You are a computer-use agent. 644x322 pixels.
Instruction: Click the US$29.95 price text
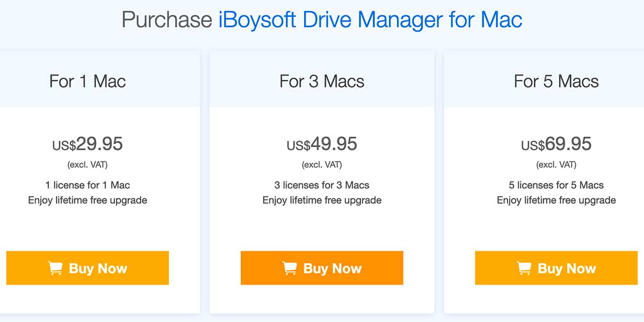tap(88, 144)
